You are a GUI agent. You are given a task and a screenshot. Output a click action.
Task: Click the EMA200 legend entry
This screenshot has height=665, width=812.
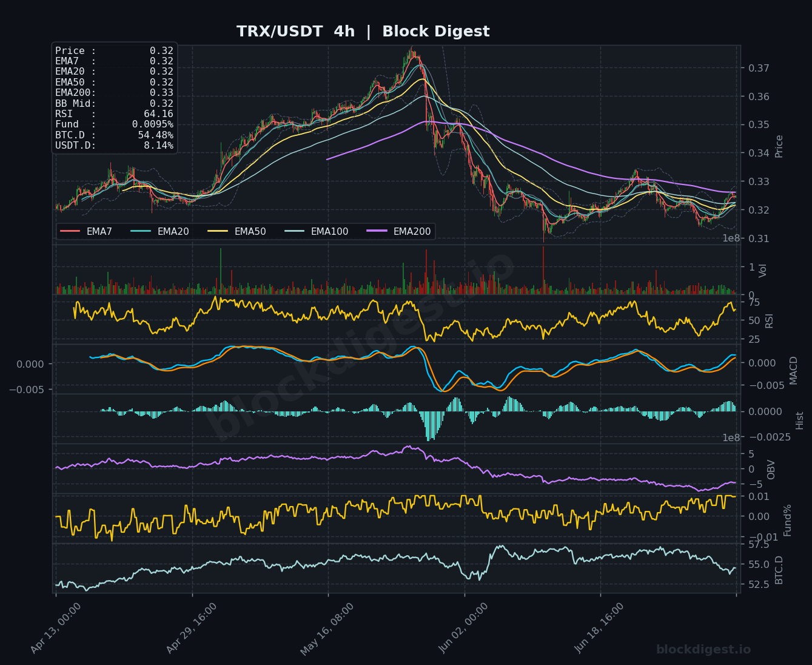point(399,231)
